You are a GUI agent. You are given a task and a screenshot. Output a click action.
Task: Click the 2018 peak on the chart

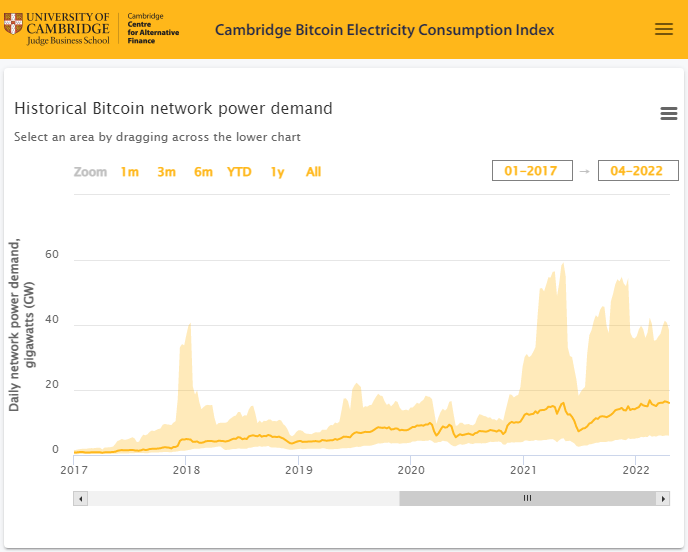point(188,326)
